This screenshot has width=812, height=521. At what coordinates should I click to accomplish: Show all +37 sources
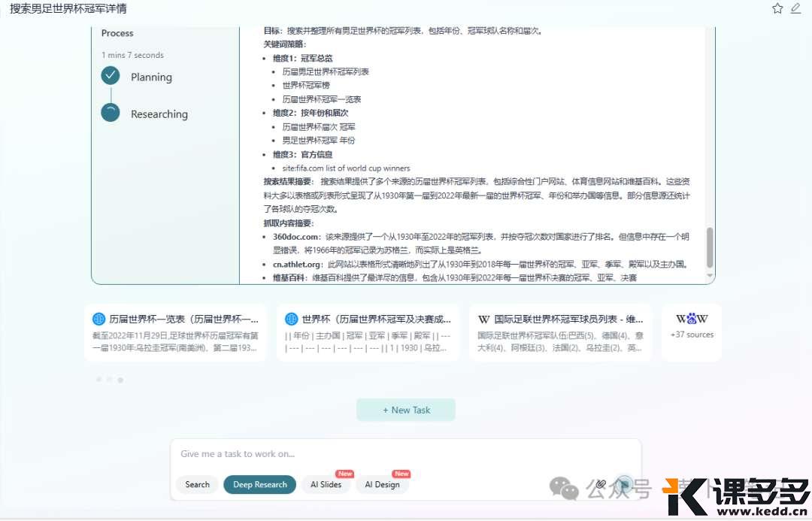[x=692, y=332]
